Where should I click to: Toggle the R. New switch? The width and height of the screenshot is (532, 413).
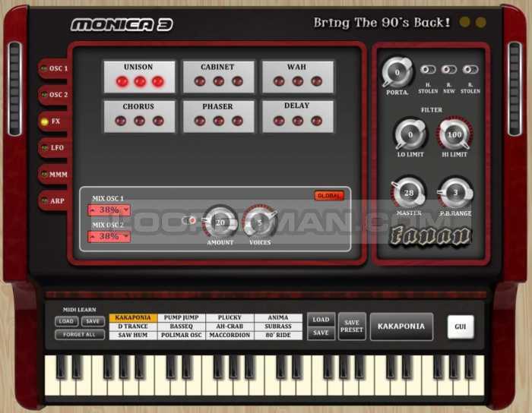(449, 70)
